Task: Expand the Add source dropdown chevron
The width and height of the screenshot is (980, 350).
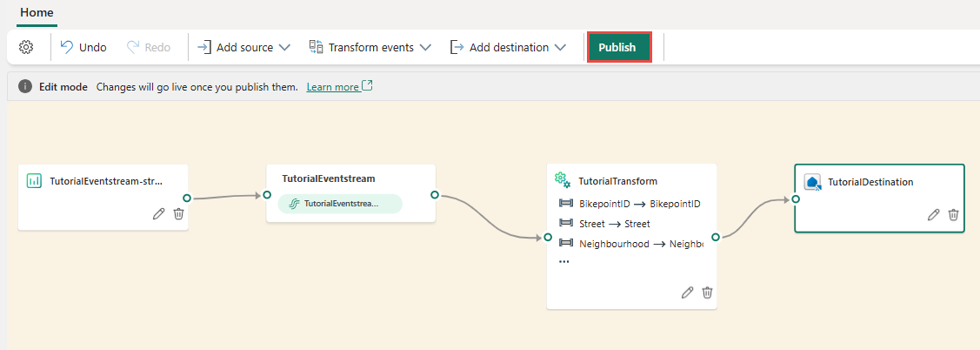Action: pyautogui.click(x=284, y=48)
